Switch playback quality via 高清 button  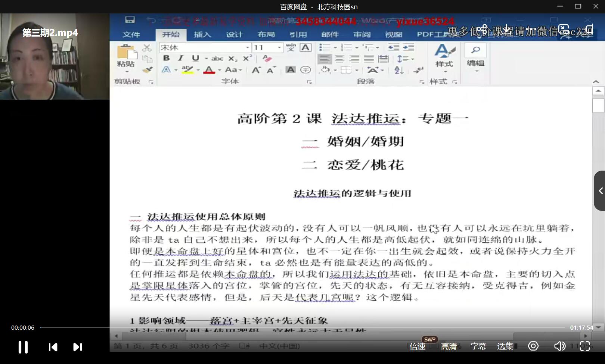pos(449,346)
